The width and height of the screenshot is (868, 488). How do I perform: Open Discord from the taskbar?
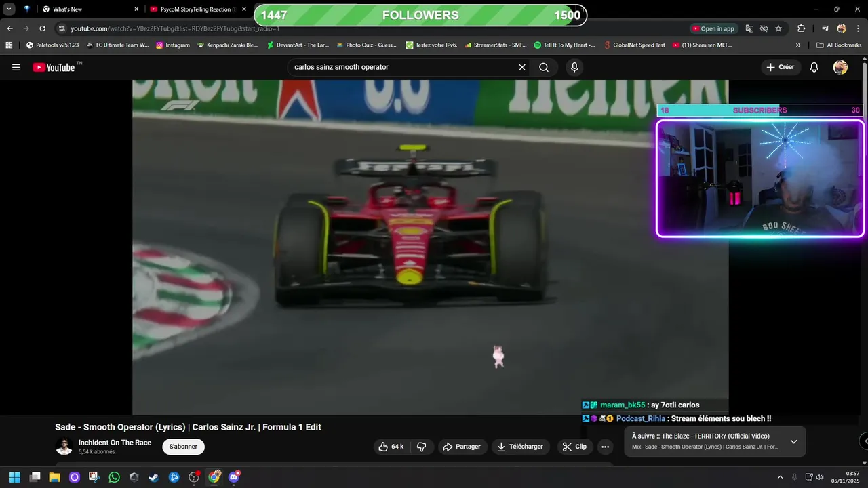235,477
